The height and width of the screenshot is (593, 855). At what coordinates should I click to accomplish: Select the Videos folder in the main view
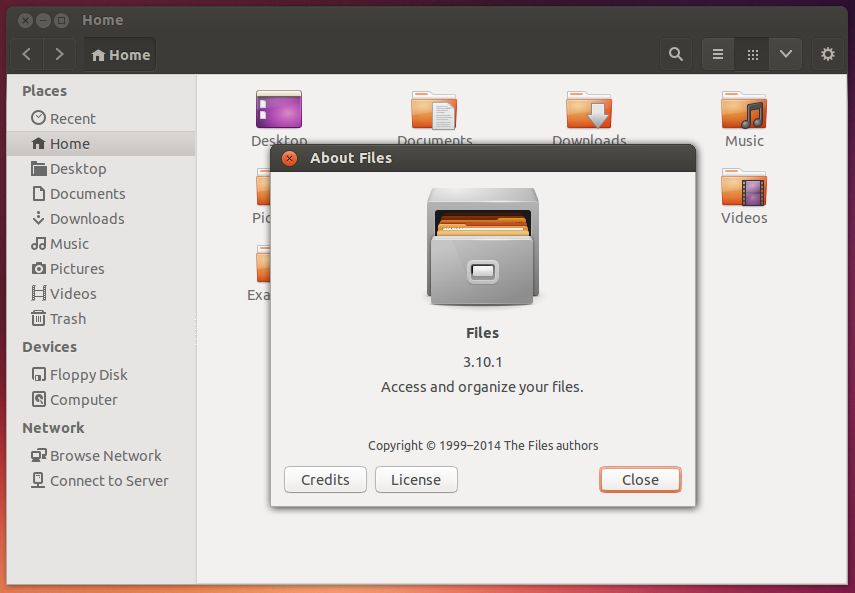click(744, 187)
